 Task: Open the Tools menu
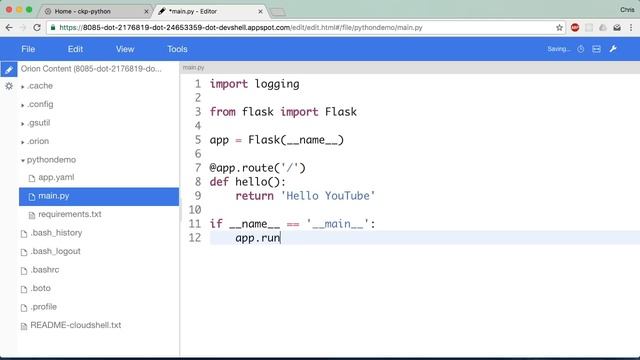tap(177, 49)
